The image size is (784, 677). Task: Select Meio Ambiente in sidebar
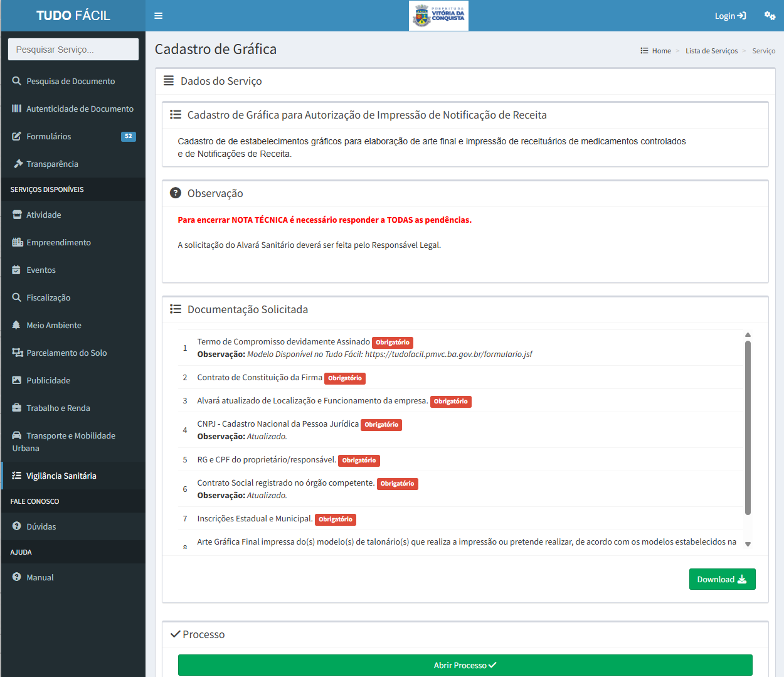(54, 325)
